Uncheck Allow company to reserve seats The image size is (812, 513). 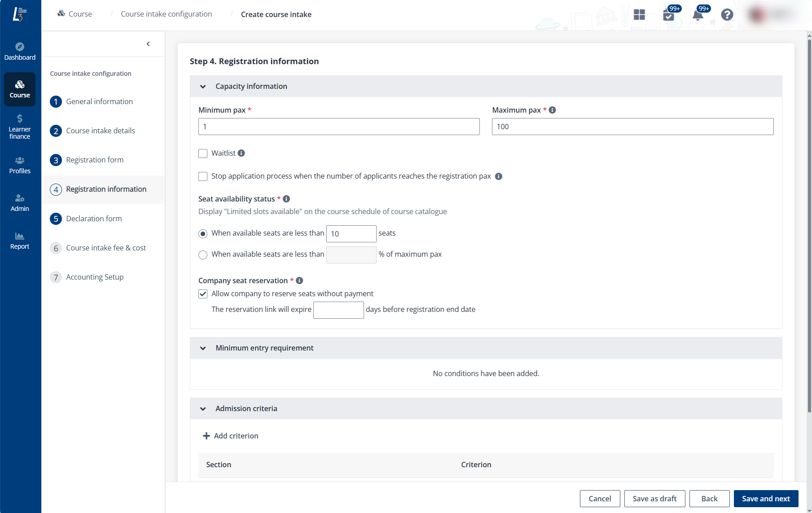tap(203, 294)
